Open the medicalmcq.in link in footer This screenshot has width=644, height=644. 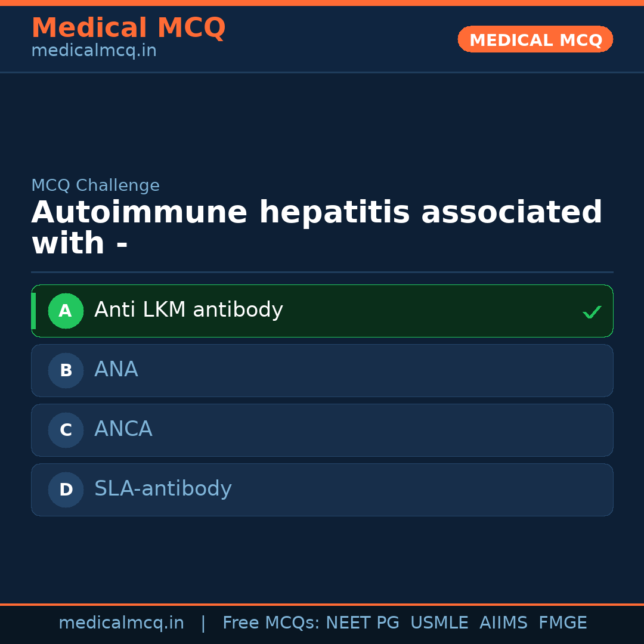point(121,623)
